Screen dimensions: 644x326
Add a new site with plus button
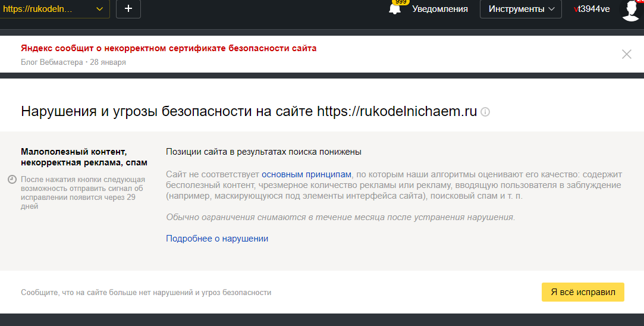[x=128, y=9]
